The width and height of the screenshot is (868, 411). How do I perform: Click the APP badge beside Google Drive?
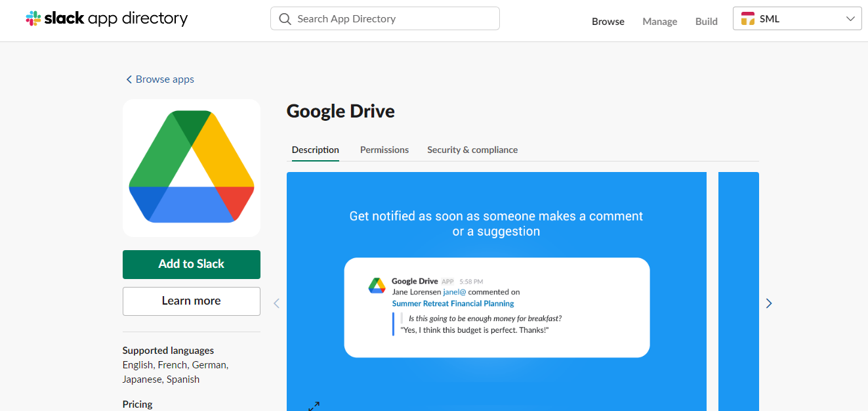pyautogui.click(x=447, y=282)
